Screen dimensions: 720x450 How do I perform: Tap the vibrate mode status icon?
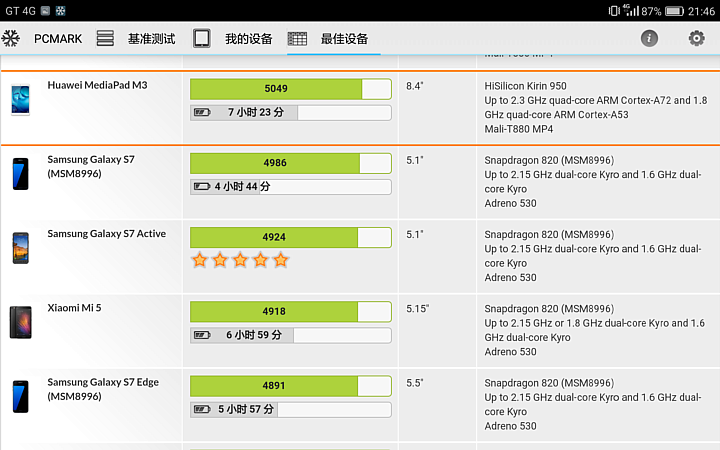[x=614, y=11]
